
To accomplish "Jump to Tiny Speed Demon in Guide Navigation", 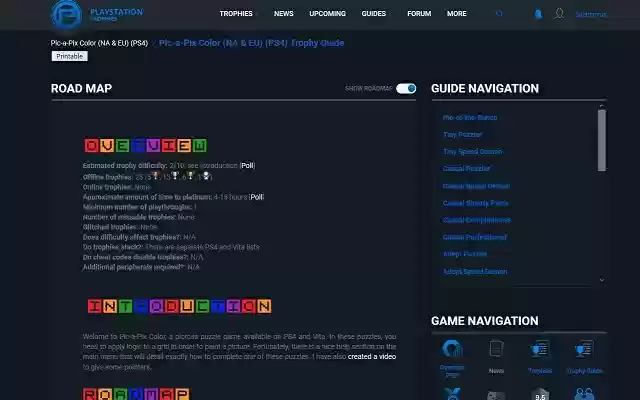I will coord(473,151).
